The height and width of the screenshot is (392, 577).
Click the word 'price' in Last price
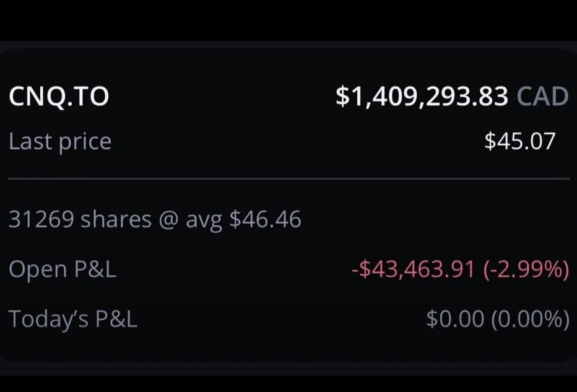coord(85,142)
